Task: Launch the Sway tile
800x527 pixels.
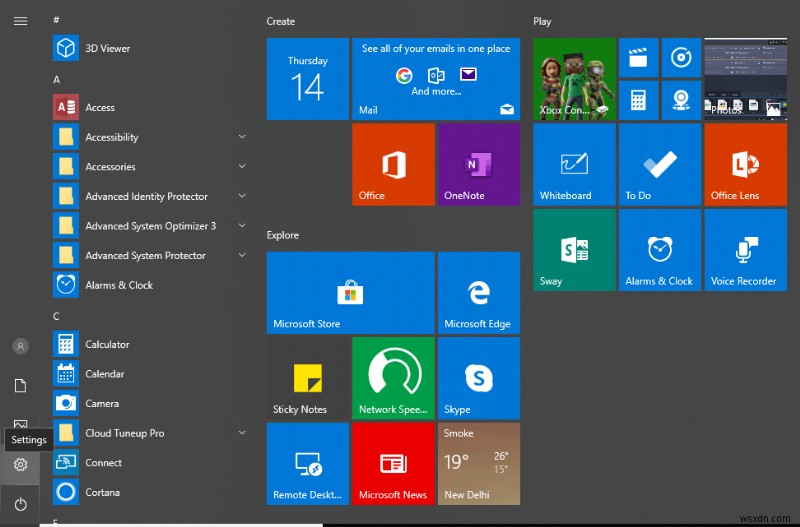Action: click(573, 250)
